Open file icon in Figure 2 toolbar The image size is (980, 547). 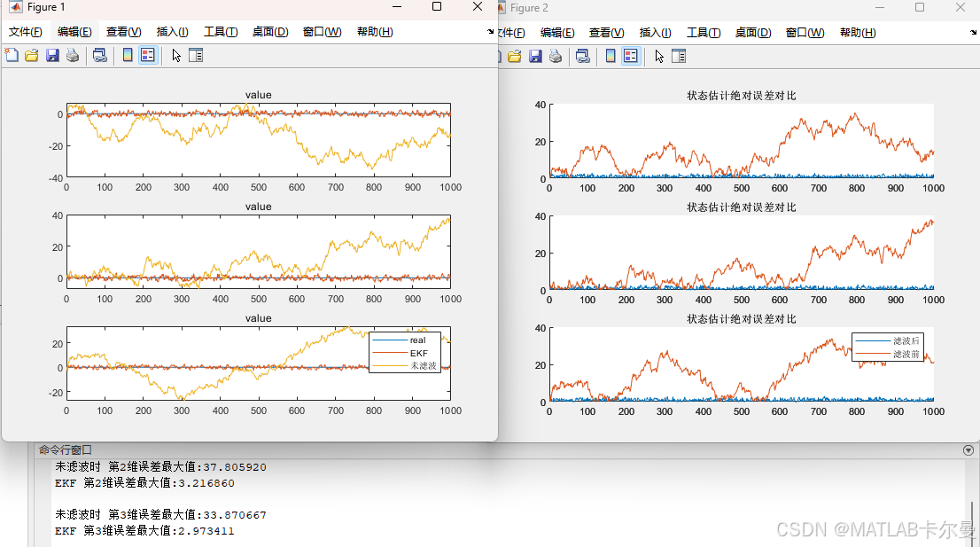[515, 57]
